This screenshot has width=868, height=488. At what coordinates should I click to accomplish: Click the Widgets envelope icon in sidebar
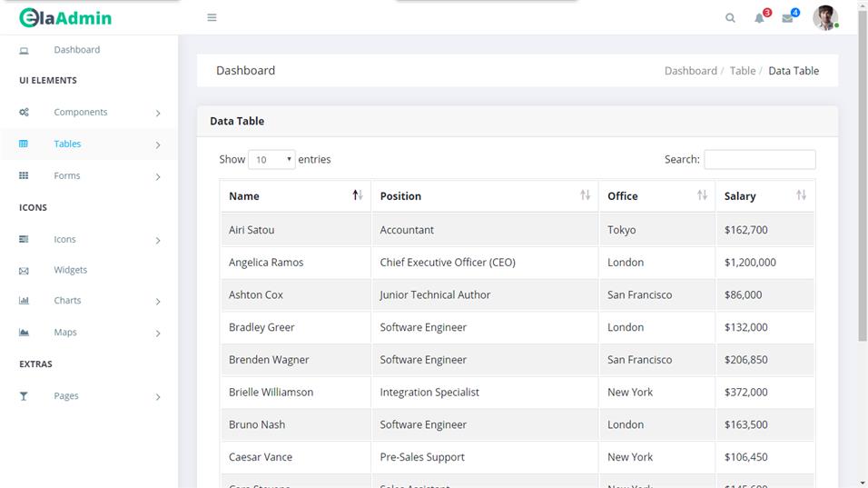click(24, 271)
